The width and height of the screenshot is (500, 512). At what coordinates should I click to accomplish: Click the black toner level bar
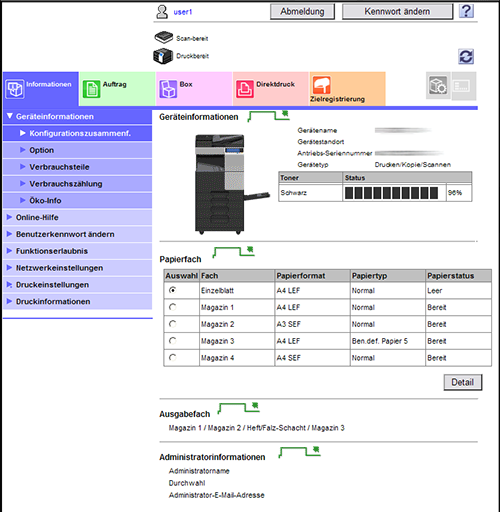click(391, 193)
